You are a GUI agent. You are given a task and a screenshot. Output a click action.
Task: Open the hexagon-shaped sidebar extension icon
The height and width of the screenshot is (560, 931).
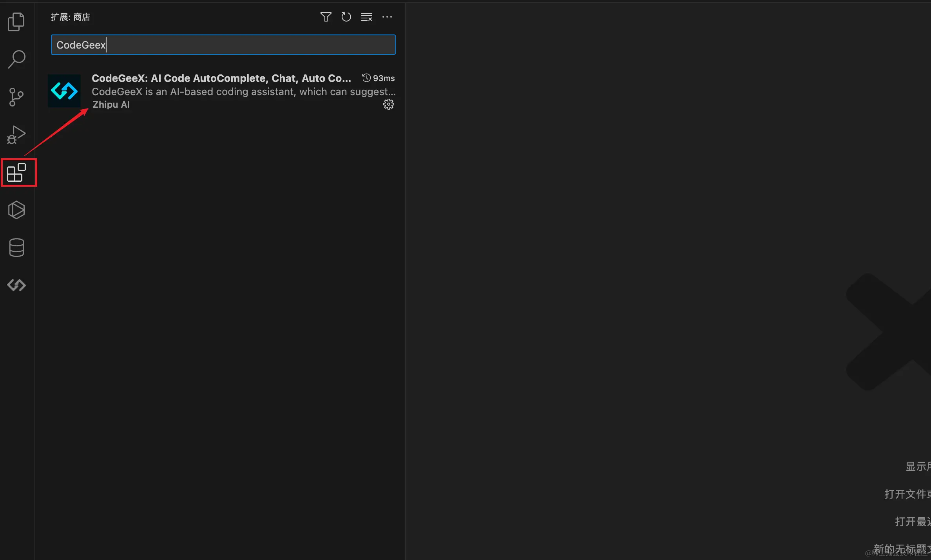(16, 210)
